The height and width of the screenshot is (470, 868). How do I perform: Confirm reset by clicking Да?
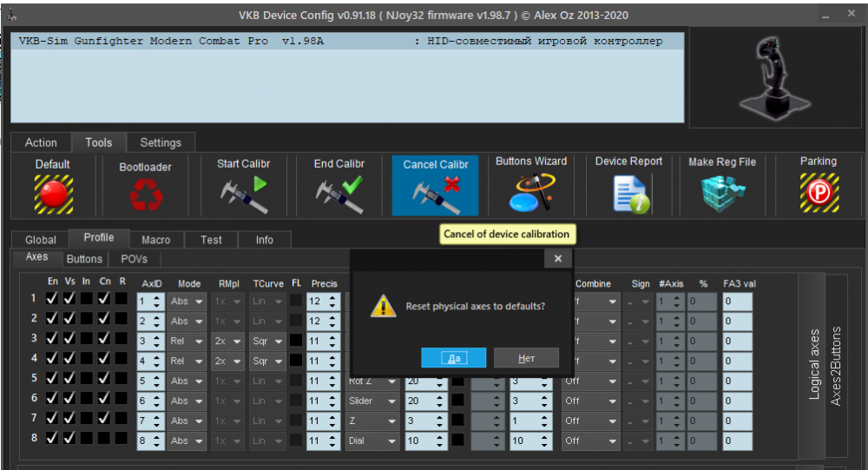tap(453, 358)
